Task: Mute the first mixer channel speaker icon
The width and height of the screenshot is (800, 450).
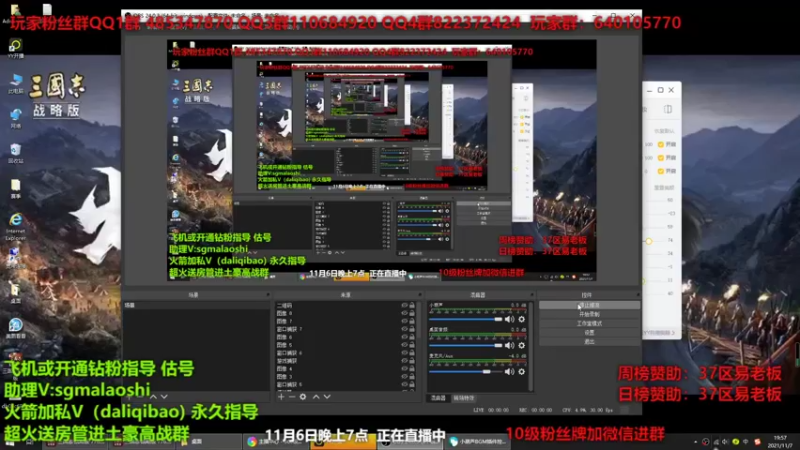Action: tap(509, 319)
